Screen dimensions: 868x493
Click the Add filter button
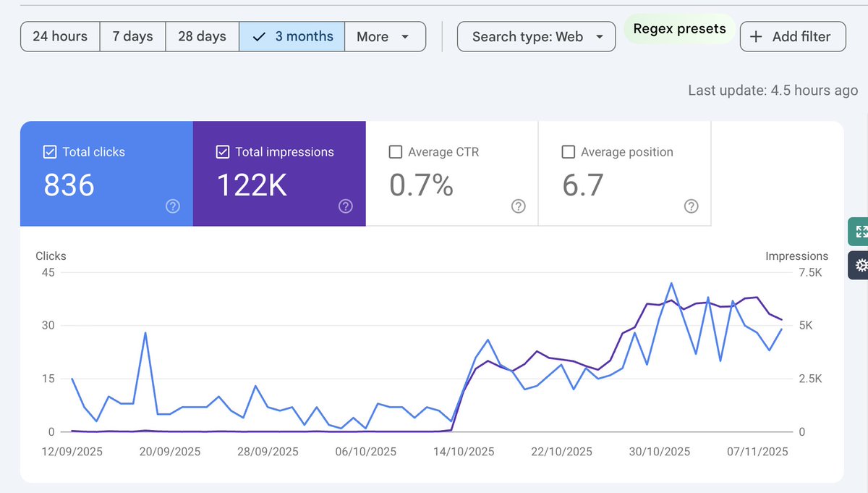(793, 36)
